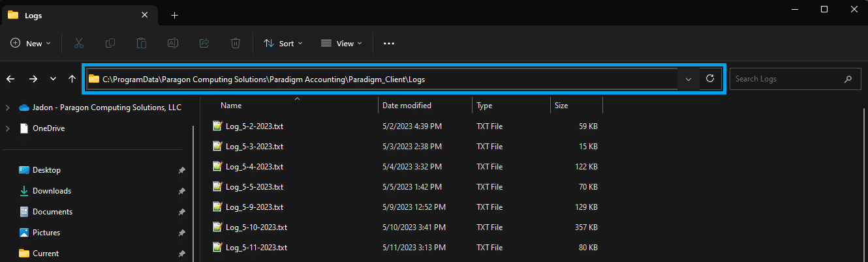Open the View layout dropdown

341,43
